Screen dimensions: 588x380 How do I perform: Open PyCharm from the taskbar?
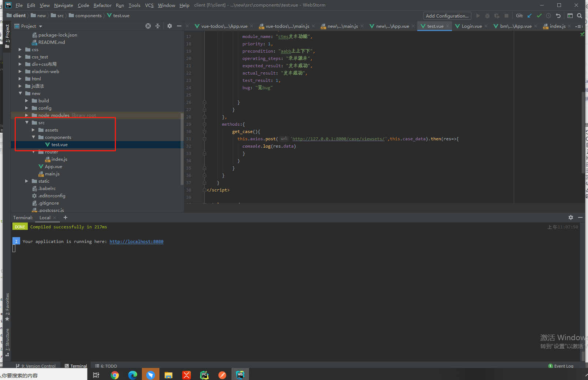pyautogui.click(x=204, y=375)
